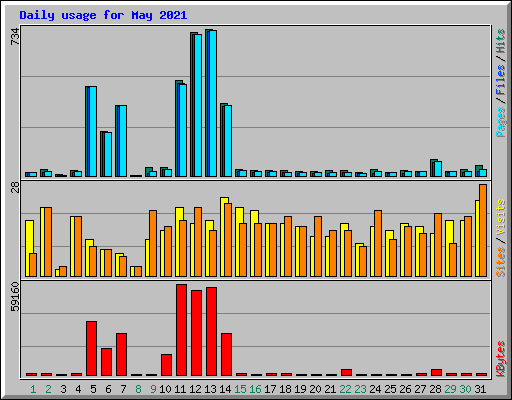
Task: Click the red KBytes bar for day 22
Action: point(346,372)
